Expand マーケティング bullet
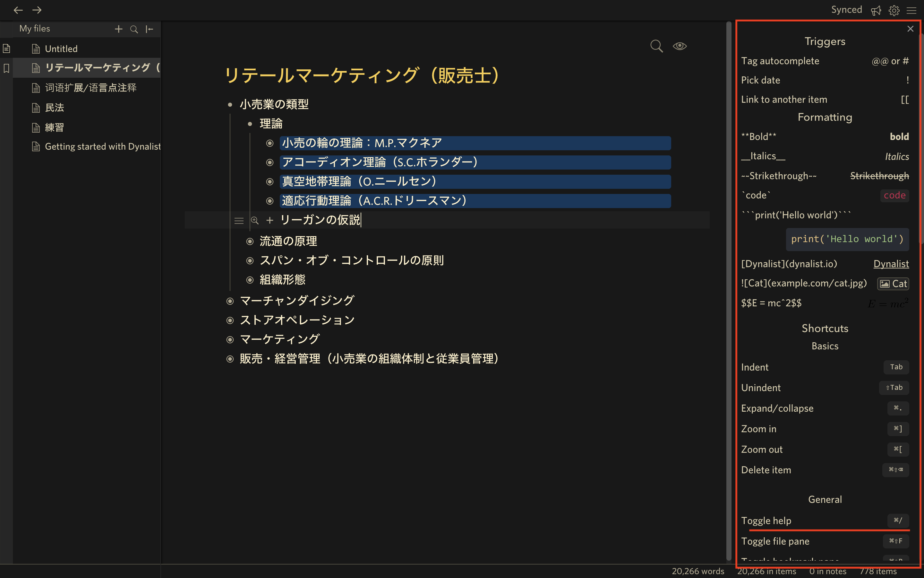This screenshot has width=924, height=578. 230,339
